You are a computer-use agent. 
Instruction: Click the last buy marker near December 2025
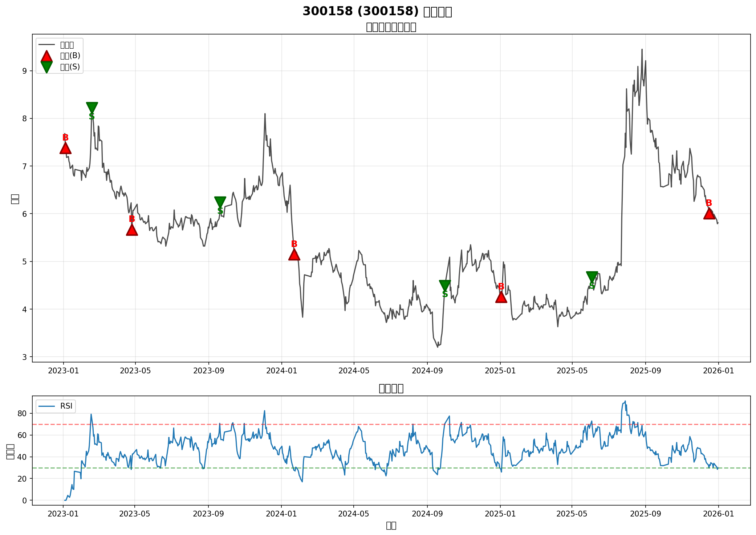tap(709, 214)
